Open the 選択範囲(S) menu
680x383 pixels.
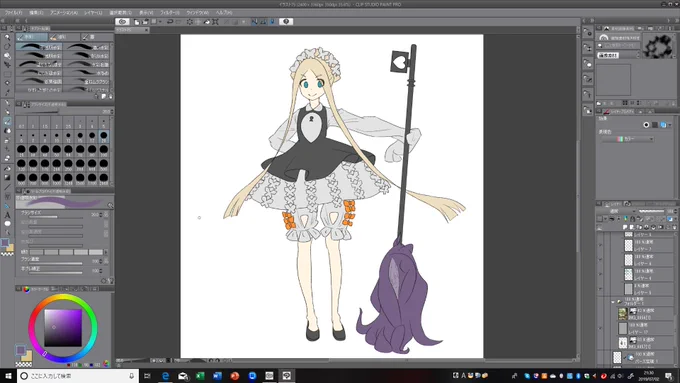coord(120,13)
